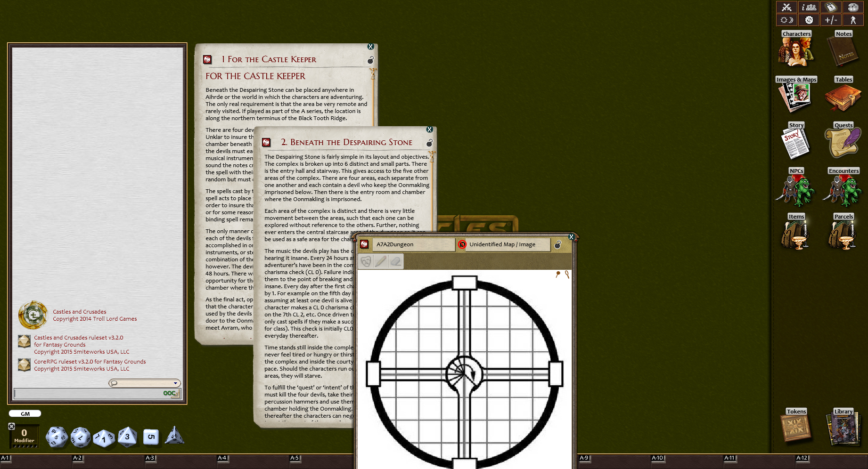Click the A-10 hotkey slot

pyautogui.click(x=657, y=458)
